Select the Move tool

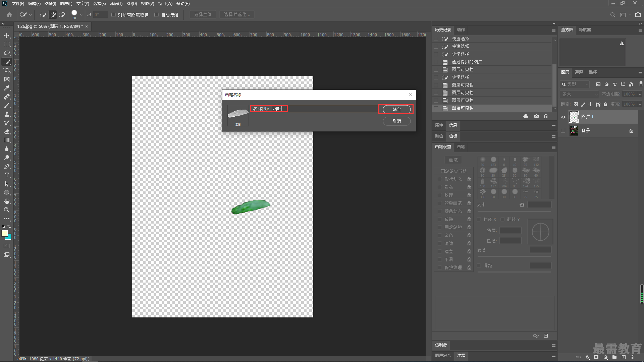click(7, 36)
